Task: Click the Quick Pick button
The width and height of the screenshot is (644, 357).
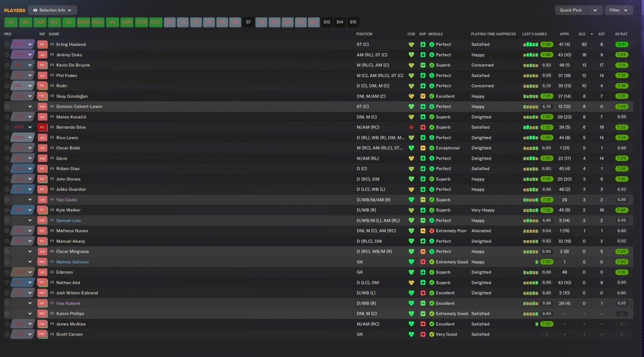Action: click(x=571, y=10)
